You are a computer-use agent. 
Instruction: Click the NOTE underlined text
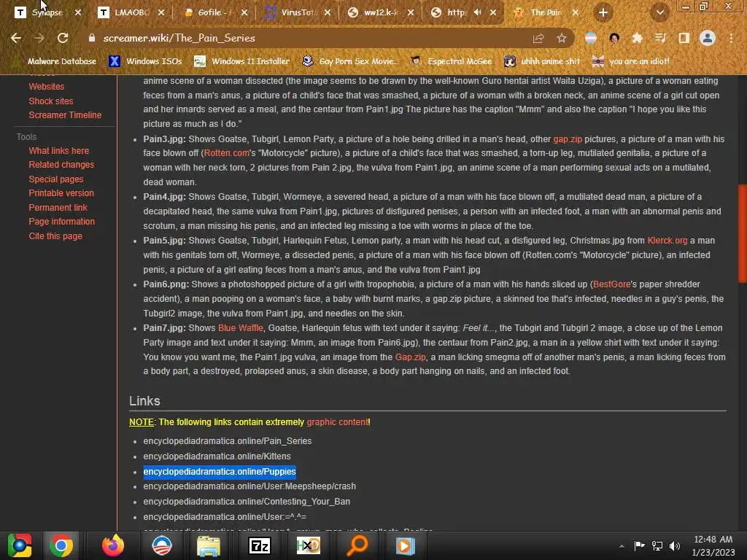(141, 422)
